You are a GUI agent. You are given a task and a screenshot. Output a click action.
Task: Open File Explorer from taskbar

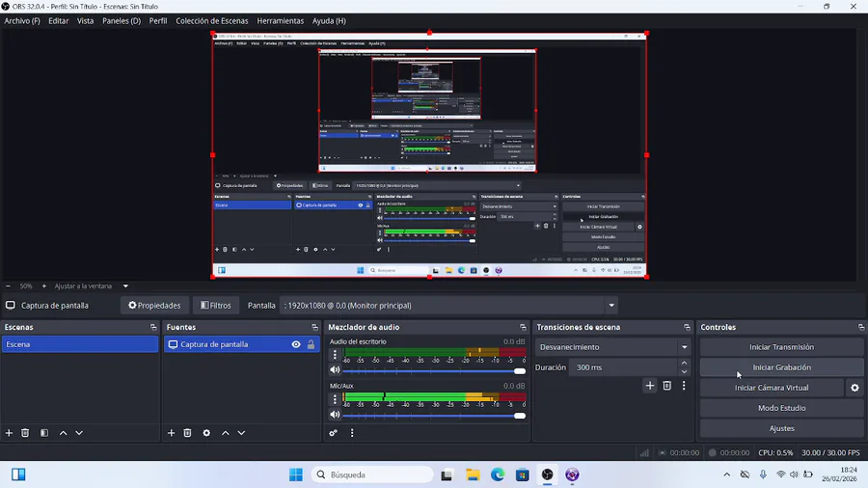click(x=473, y=474)
